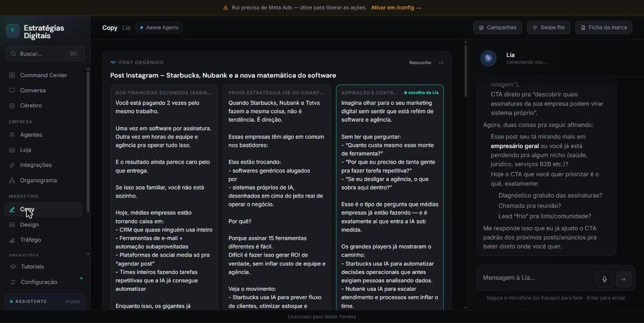This screenshot has height=323, width=644.
Task: Open Command Center in sidebar
Action: tap(43, 75)
